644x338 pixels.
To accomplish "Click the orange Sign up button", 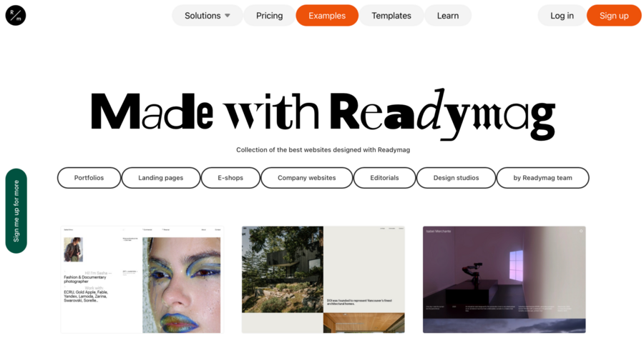I will click(x=614, y=16).
